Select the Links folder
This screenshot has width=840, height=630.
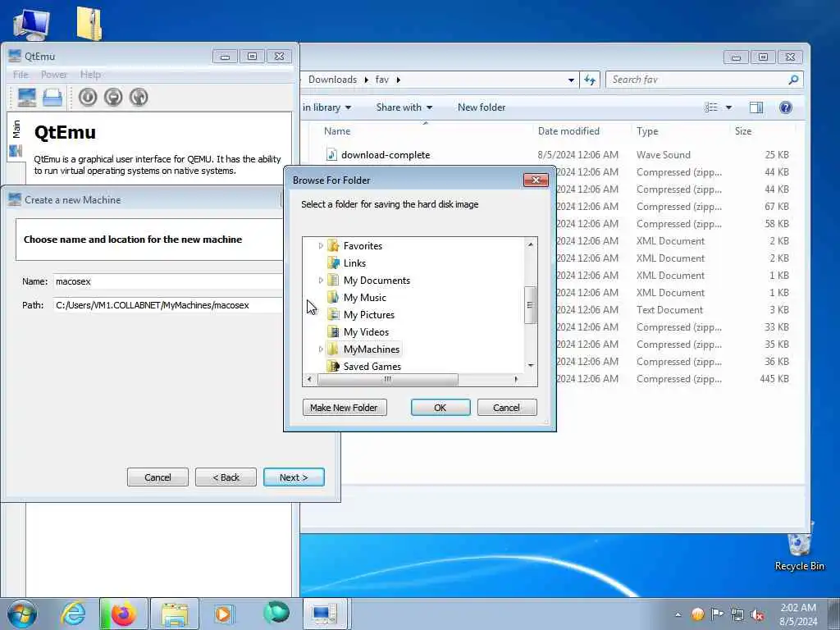pos(354,263)
